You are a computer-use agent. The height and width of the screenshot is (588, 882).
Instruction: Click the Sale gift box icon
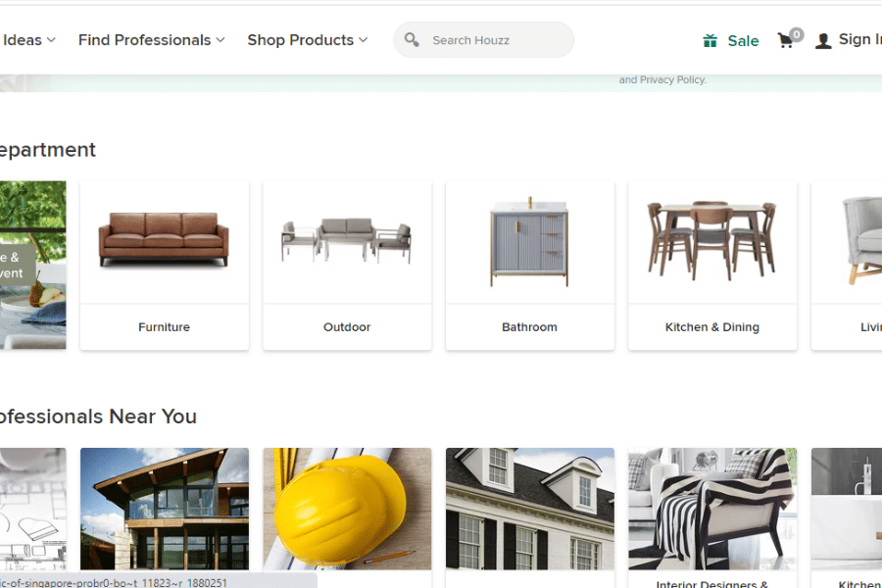[x=710, y=40]
